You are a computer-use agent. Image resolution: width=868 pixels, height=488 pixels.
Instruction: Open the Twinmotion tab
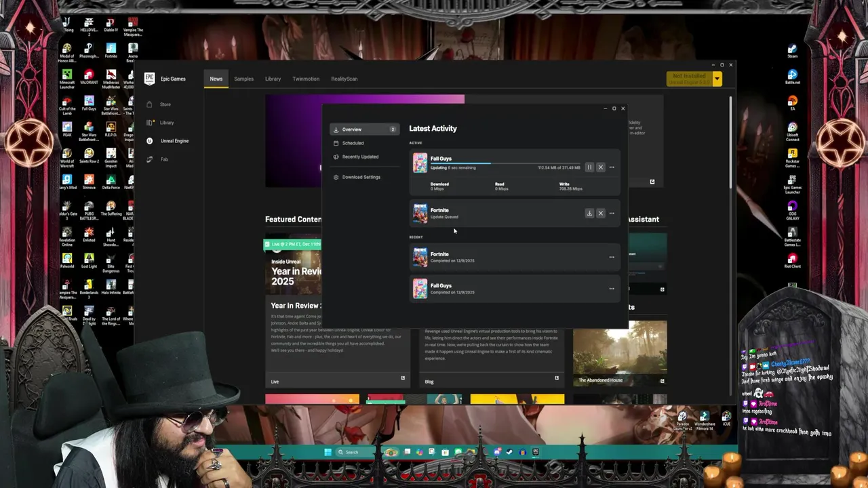click(x=306, y=79)
